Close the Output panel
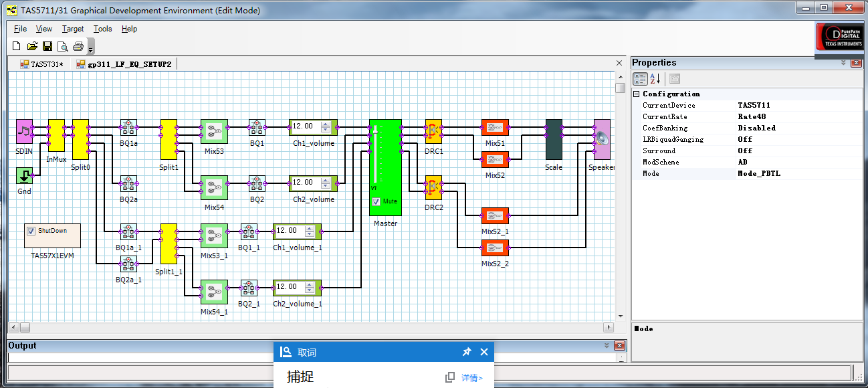 (x=619, y=346)
